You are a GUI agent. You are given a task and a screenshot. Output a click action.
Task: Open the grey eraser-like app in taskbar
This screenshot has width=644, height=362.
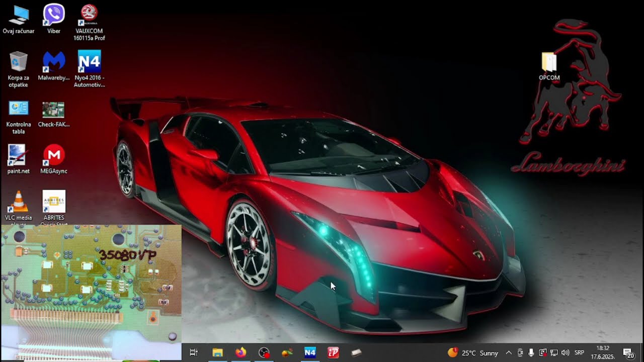(356, 353)
